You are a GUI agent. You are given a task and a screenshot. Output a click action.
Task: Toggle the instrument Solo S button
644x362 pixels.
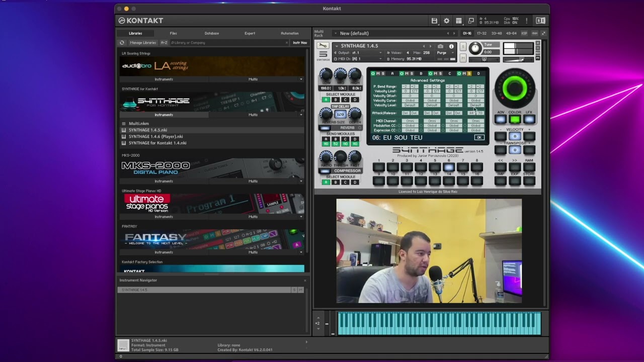coord(463,47)
